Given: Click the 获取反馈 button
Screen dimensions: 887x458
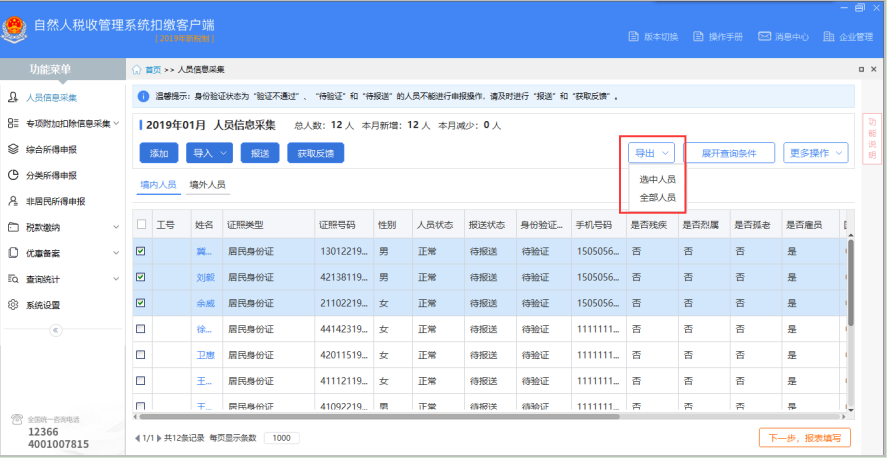Looking at the screenshot, I should (316, 153).
